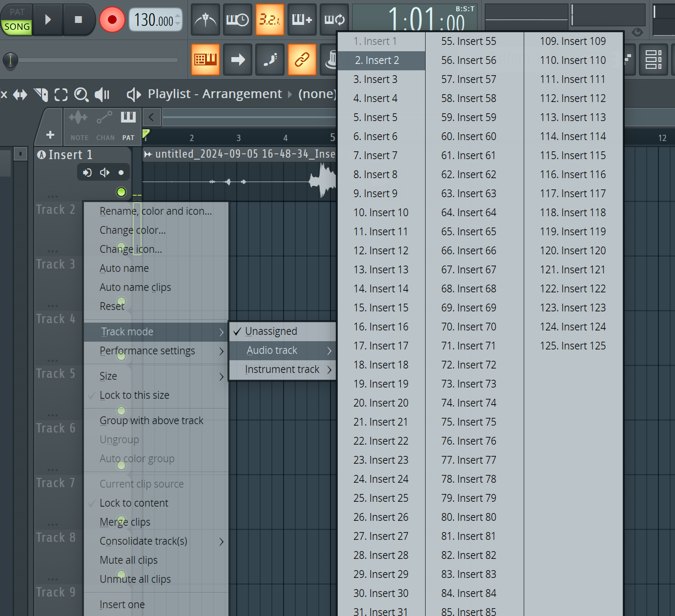Expand the Audio track submenu
This screenshot has width=675, height=616.
[272, 350]
